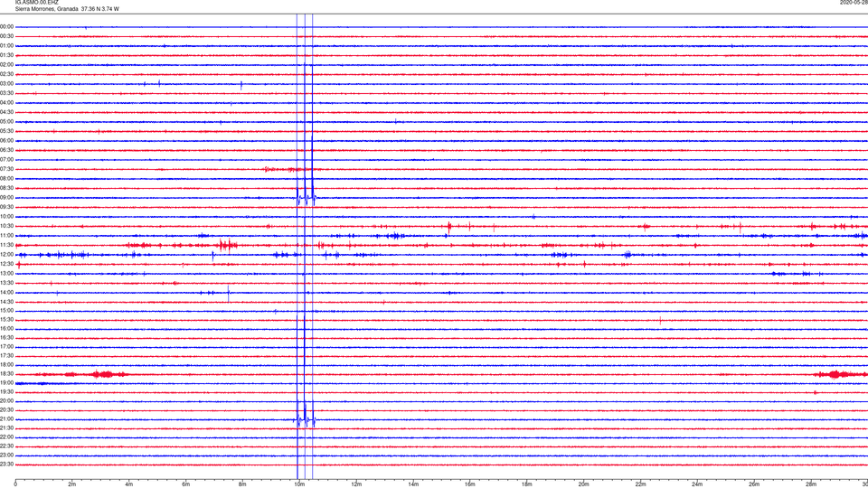Select the 02:30 row time label

tap(6, 74)
